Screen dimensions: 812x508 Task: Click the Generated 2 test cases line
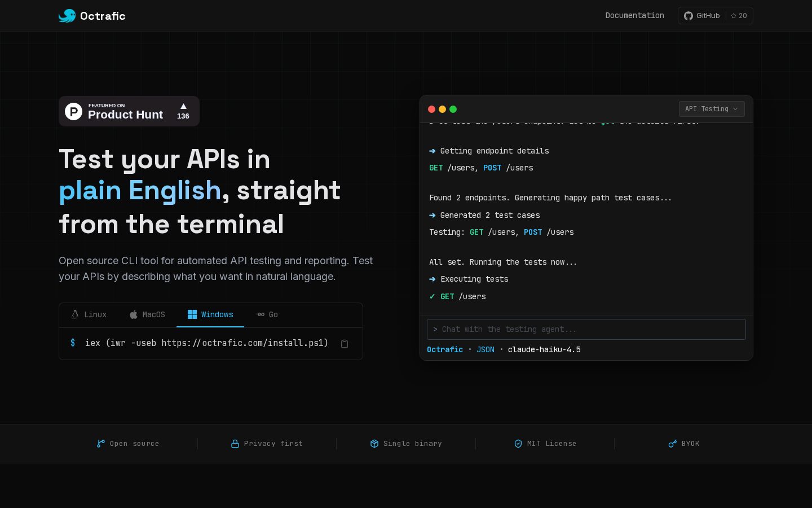click(484, 215)
